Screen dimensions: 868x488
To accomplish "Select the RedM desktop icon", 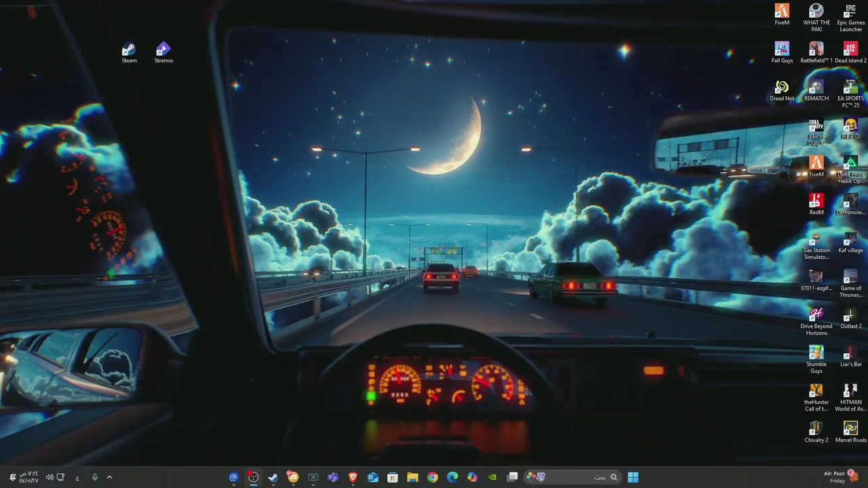I will point(816,205).
